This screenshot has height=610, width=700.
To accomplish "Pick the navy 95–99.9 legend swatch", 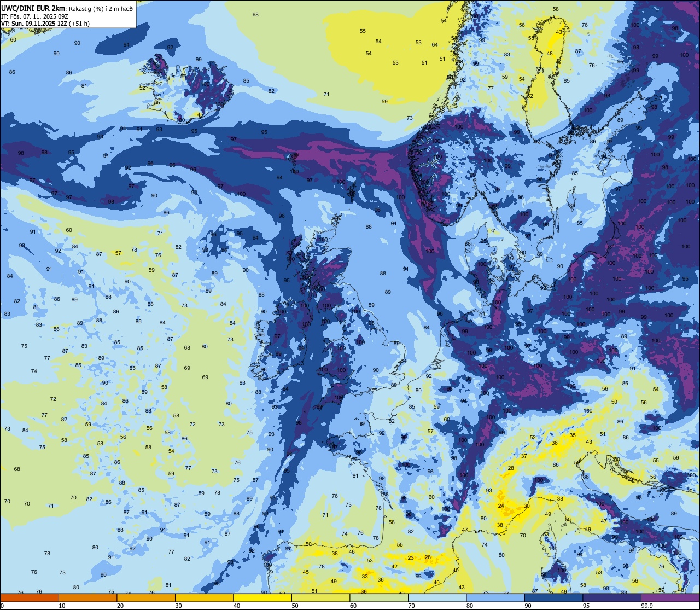I will [612, 597].
